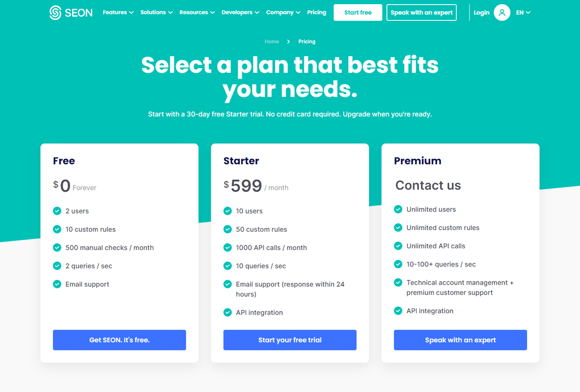This screenshot has height=392, width=580.
Task: Open the Developers dropdown menu
Action: pos(240,12)
